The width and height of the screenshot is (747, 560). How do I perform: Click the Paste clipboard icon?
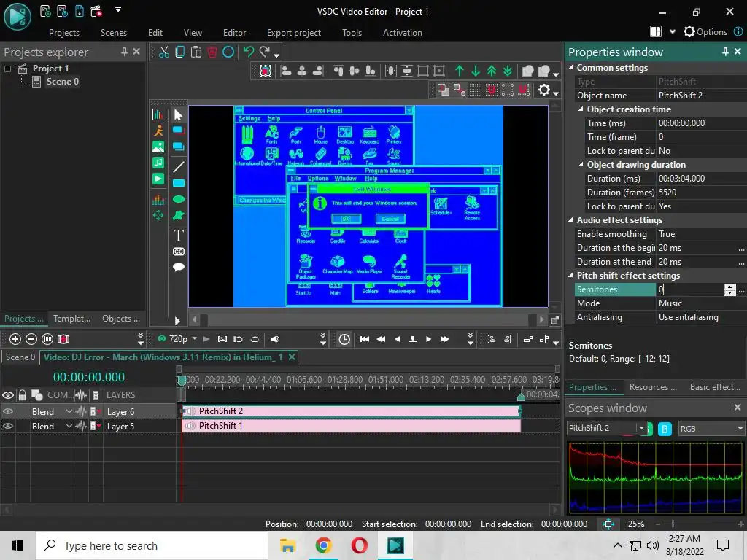[x=196, y=52]
